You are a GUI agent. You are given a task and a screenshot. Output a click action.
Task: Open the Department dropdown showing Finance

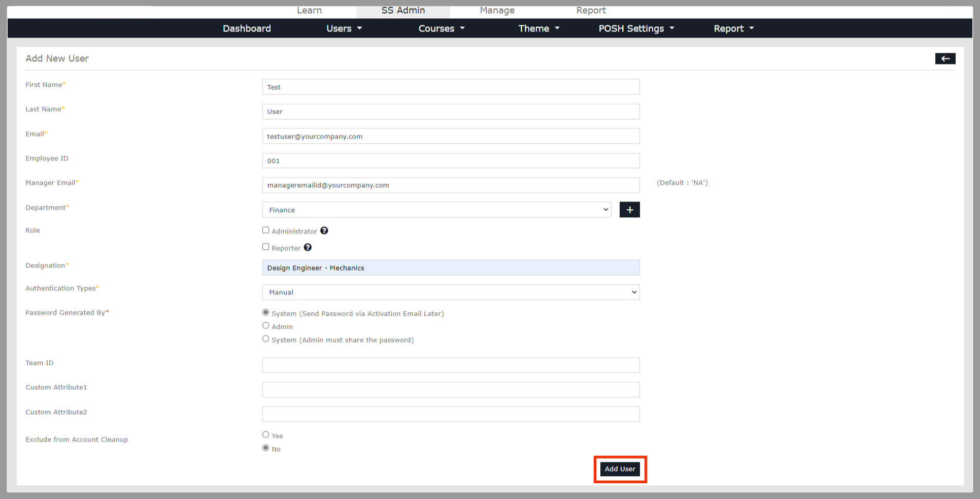[x=436, y=210]
